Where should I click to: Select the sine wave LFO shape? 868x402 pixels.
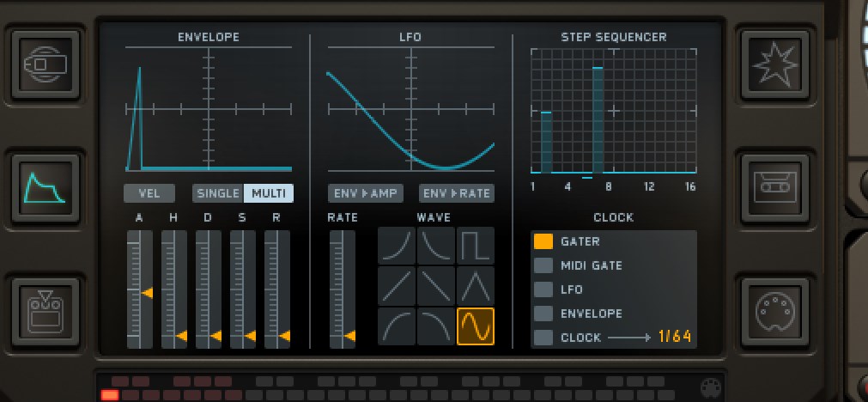[x=475, y=326]
